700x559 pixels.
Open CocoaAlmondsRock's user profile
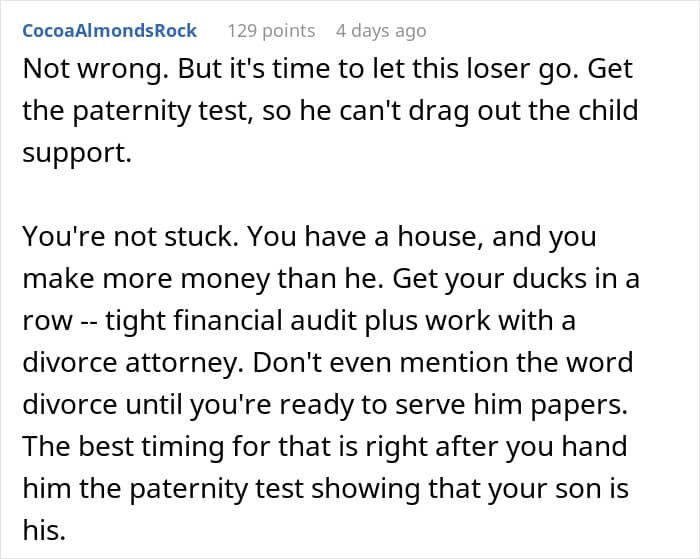(109, 31)
